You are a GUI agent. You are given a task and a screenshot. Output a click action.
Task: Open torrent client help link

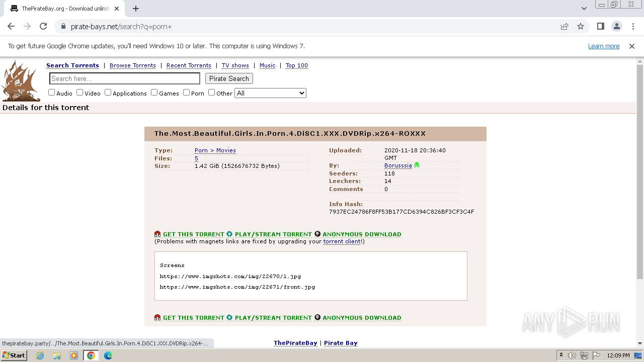click(342, 241)
